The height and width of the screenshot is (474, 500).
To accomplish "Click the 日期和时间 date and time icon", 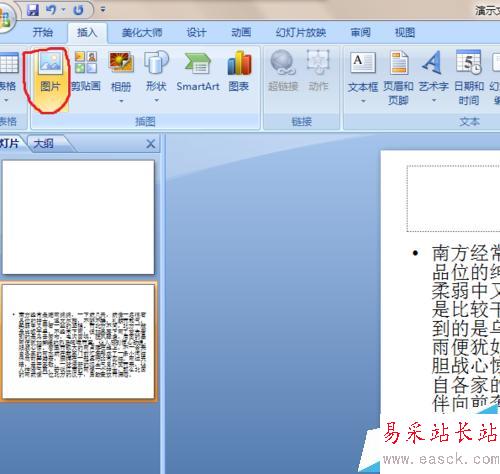I will [x=469, y=62].
